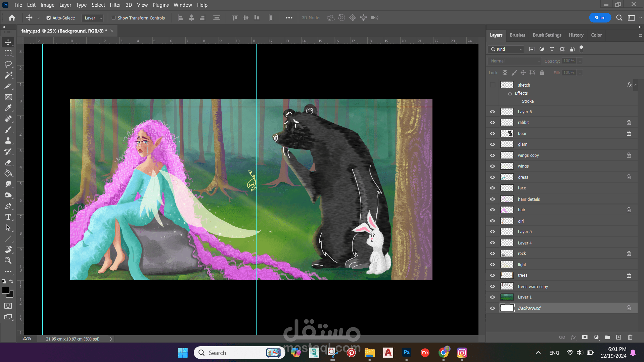Enable Show Transform Controls checkbox
This screenshot has height=362, width=644.
114,18
